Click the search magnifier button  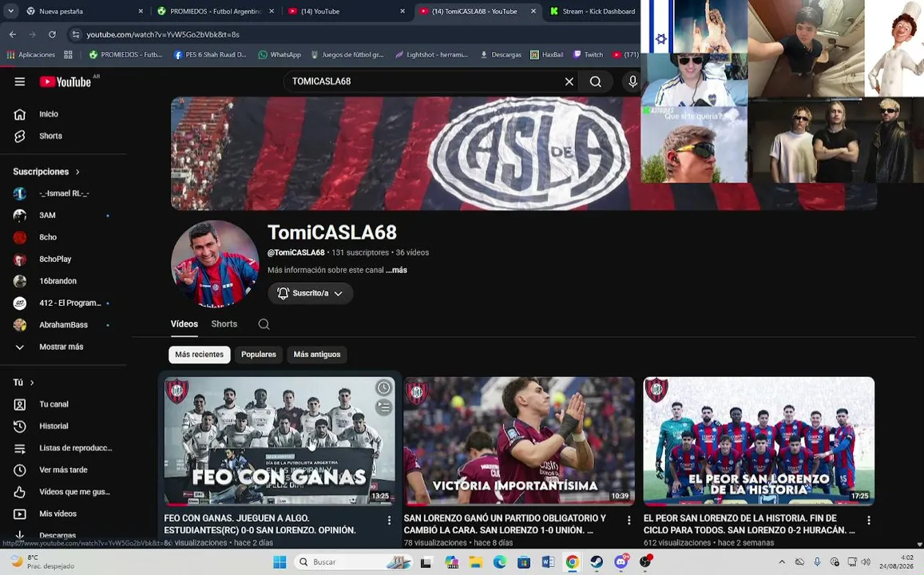tap(596, 81)
